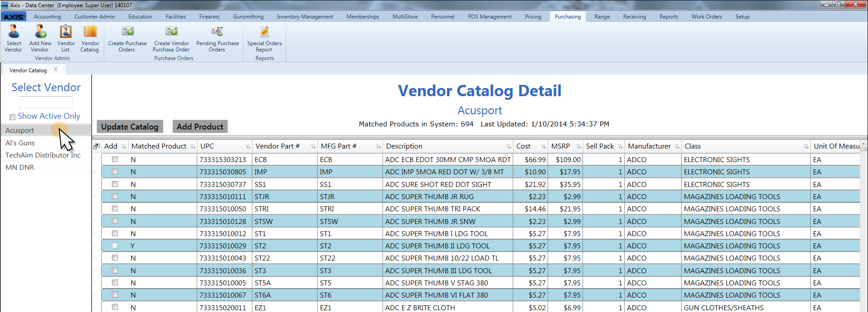This screenshot has width=868, height=312.
Task: Open filter for the Class column
Action: [x=806, y=147]
